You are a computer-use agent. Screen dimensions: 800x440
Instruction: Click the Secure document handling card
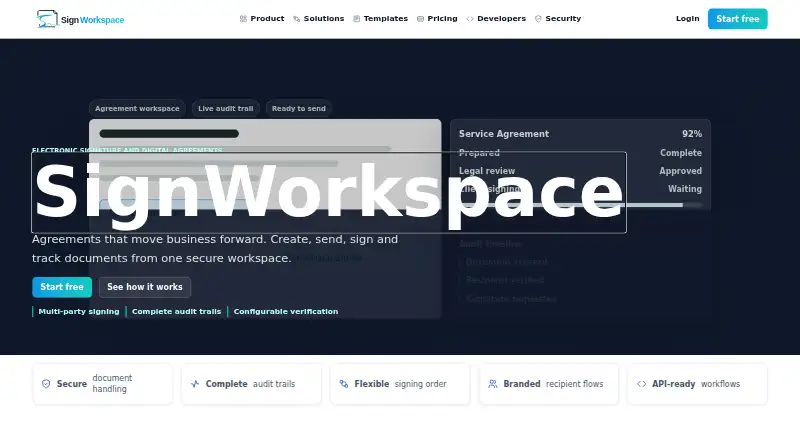[103, 384]
